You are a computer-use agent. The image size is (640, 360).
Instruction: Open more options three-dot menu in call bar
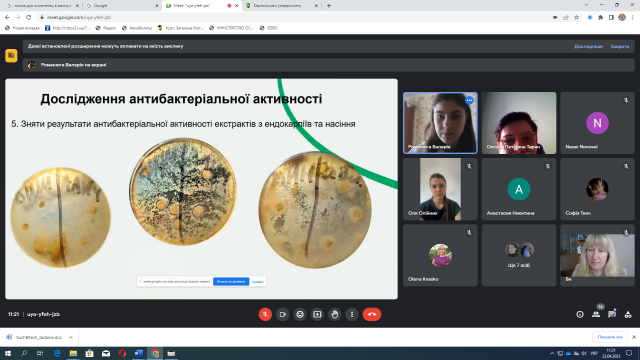point(352,314)
